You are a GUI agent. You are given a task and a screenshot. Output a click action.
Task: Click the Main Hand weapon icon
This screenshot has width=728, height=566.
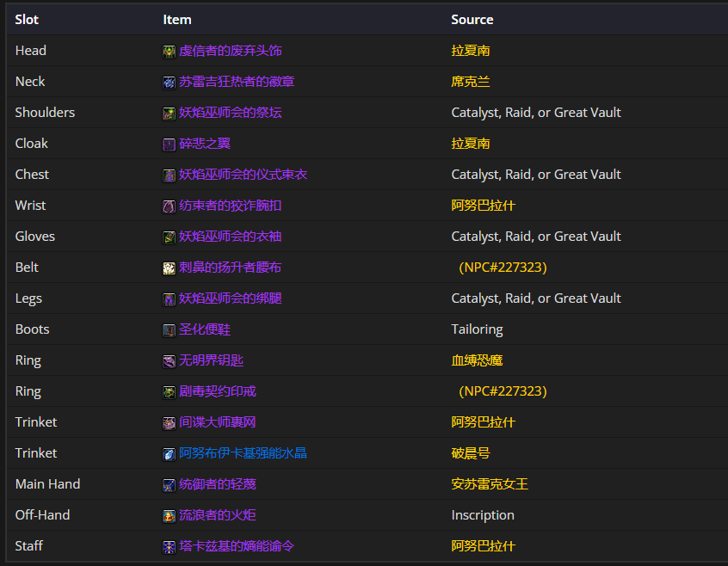tap(170, 485)
